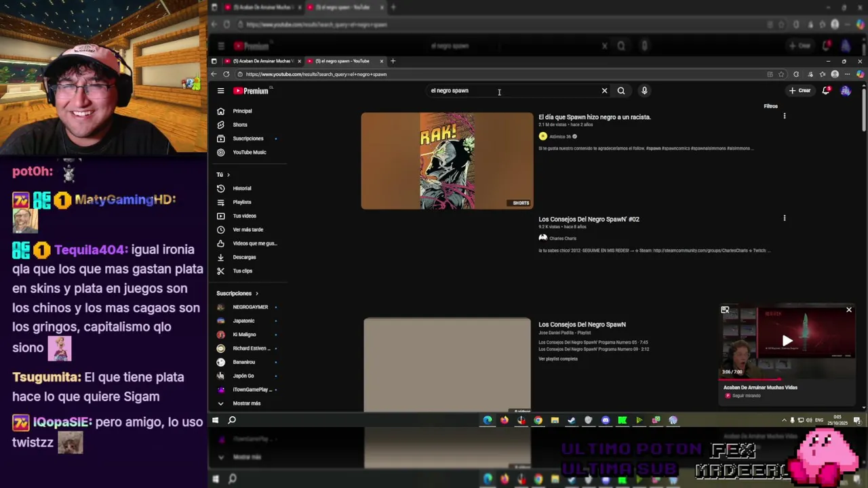Screen dimensions: 868x488
Task: Play the miniplayer video
Action: click(x=787, y=341)
